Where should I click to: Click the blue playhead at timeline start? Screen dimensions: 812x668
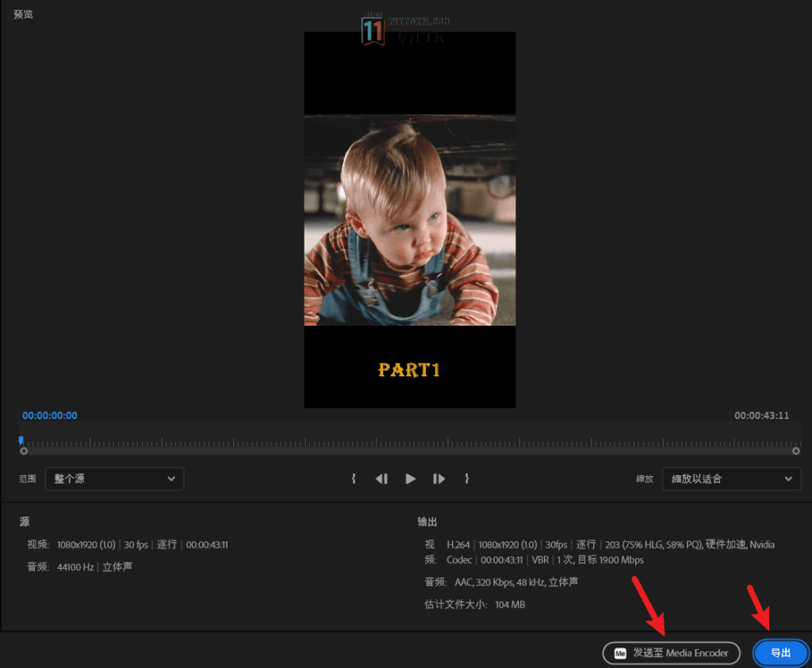pyautogui.click(x=21, y=440)
